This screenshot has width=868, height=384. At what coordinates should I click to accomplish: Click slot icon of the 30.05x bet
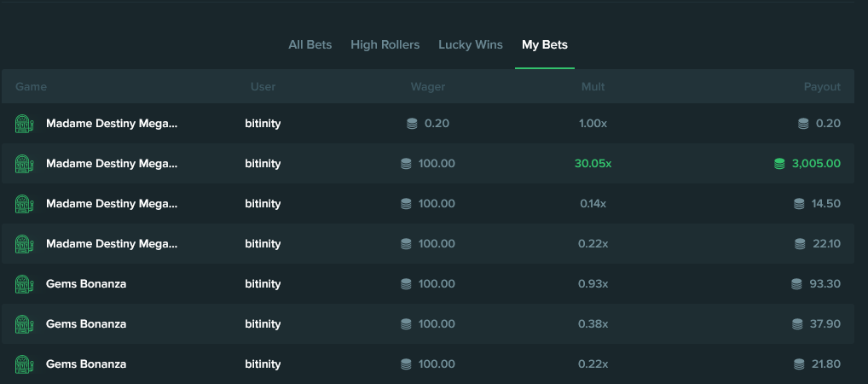[25, 164]
